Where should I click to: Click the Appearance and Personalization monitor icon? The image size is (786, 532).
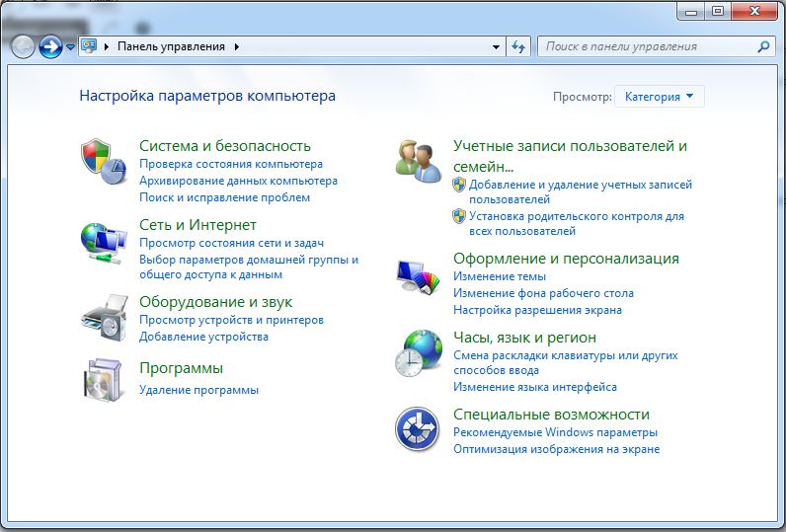pyautogui.click(x=417, y=274)
